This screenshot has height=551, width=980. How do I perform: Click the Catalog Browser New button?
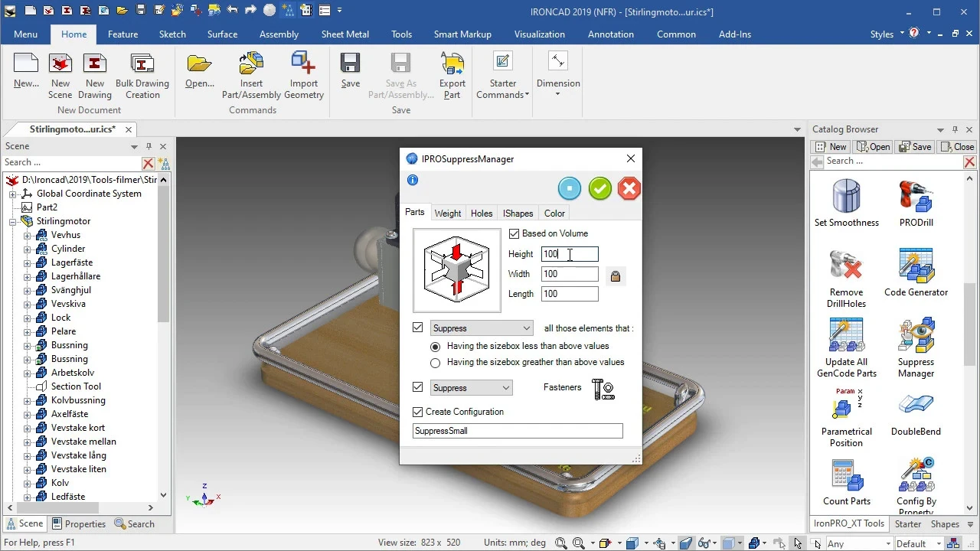tap(831, 147)
